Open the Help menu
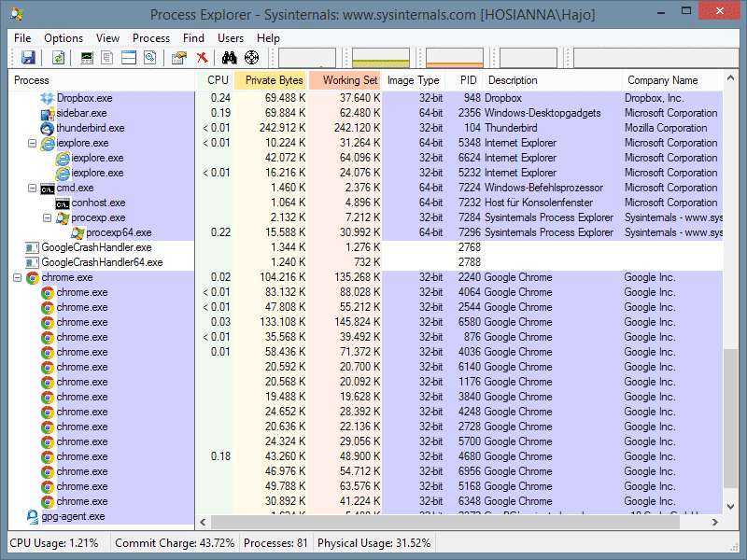Viewport: 747px width, 560px height. (x=268, y=38)
